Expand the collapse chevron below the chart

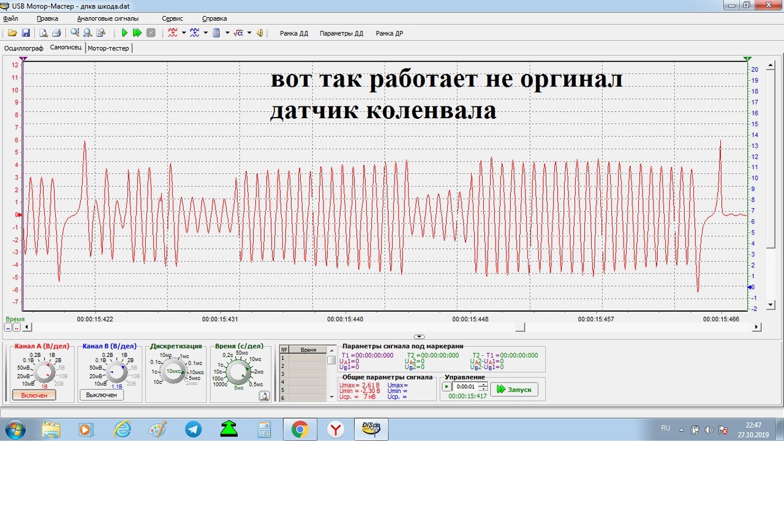pos(419,337)
